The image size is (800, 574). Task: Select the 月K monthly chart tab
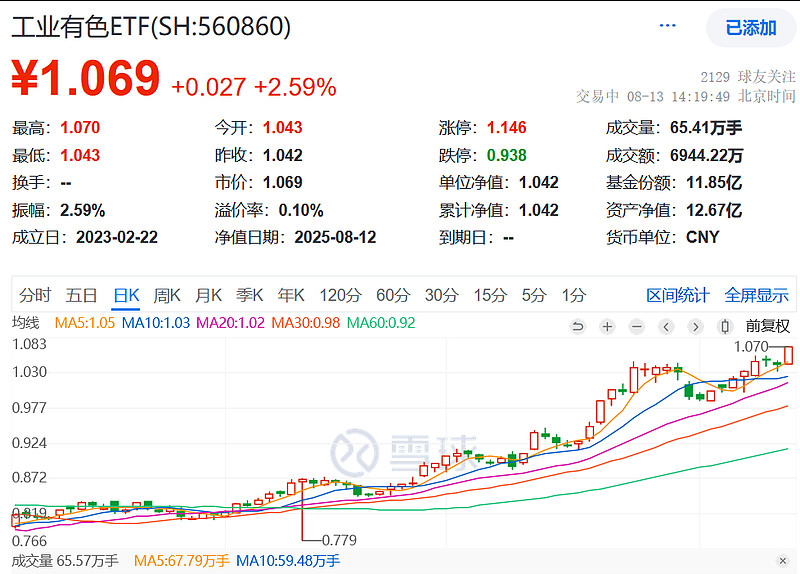208,295
